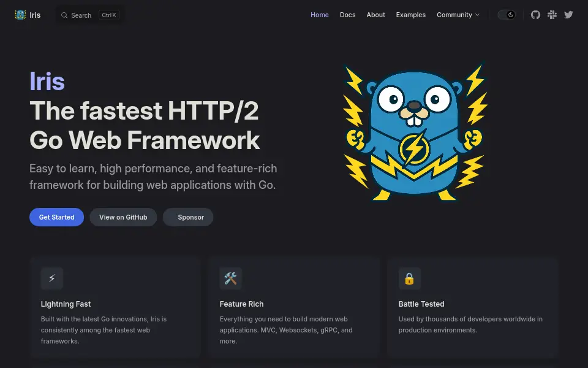
Task: Click the hammer and wrench icon
Action: [x=231, y=278]
